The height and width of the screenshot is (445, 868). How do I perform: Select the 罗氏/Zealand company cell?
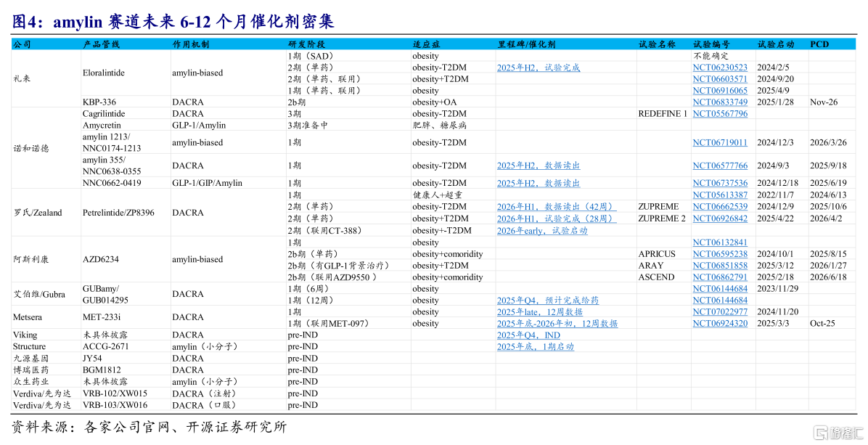pyautogui.click(x=38, y=213)
